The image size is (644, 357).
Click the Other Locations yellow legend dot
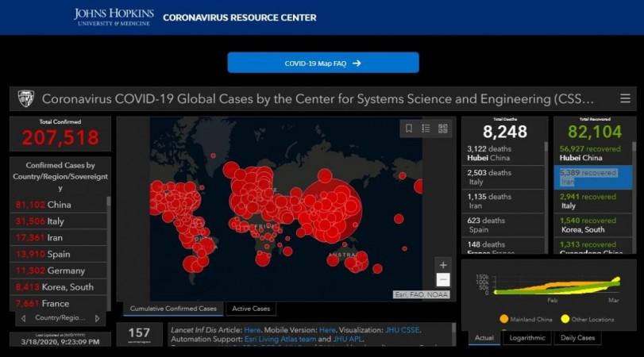tap(565, 319)
